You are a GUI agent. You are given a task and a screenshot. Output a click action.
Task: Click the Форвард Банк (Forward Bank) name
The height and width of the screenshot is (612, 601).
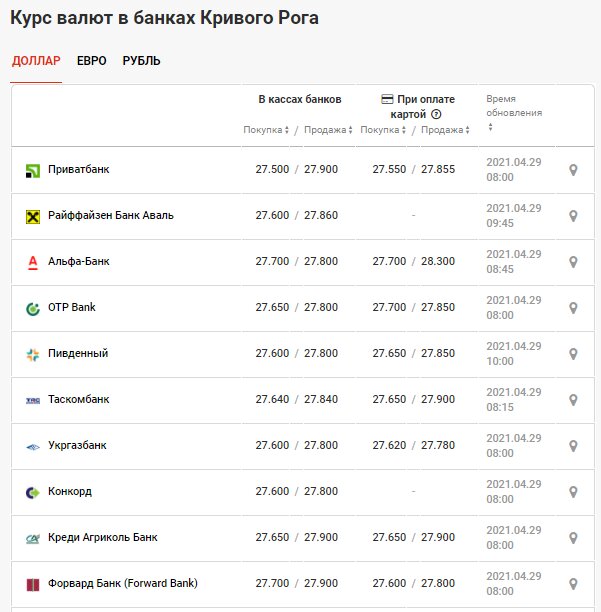123,584
